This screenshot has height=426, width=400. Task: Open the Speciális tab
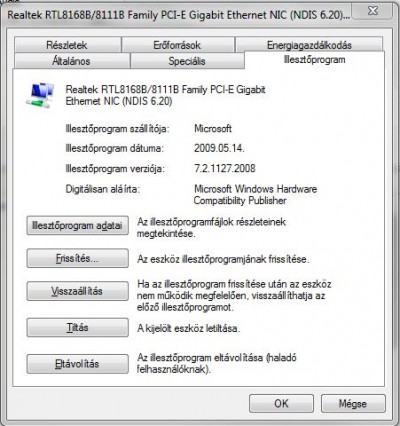[x=187, y=61]
